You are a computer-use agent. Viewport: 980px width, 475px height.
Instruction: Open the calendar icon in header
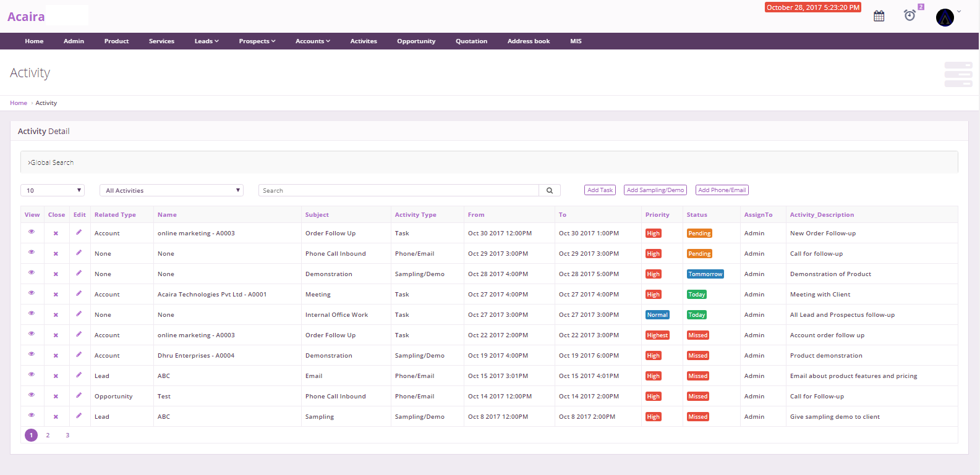click(x=879, y=16)
